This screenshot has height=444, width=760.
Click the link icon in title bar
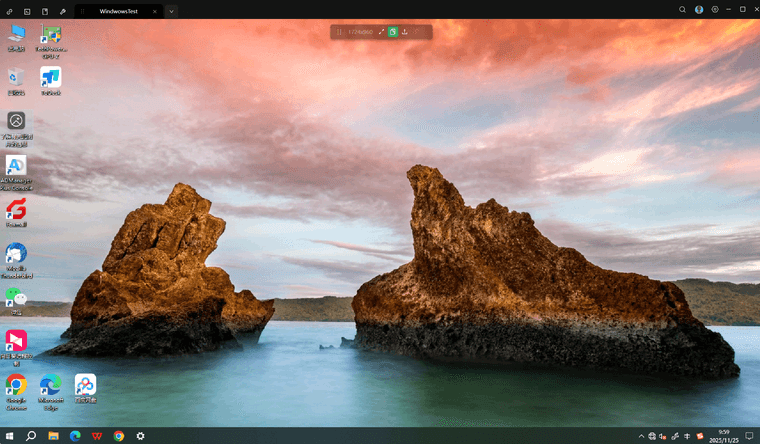(9, 11)
